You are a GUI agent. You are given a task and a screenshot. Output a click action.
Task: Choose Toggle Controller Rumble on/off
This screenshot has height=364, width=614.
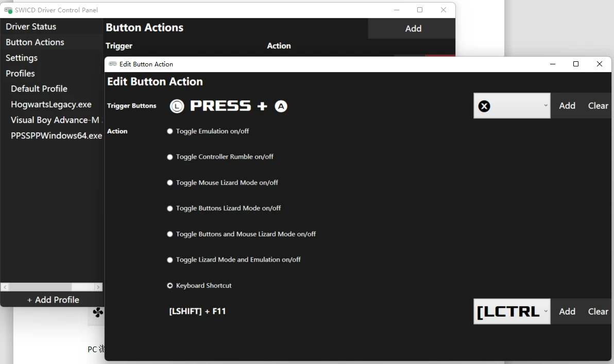tap(170, 157)
